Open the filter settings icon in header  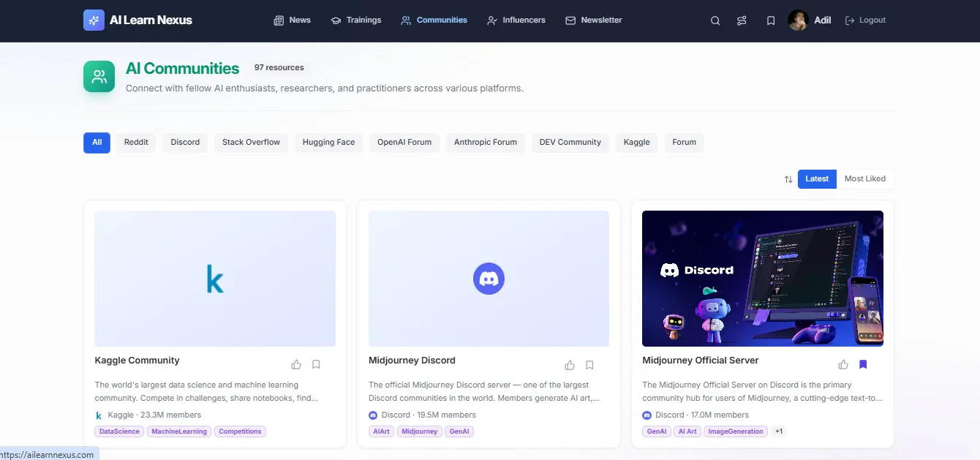tap(742, 20)
